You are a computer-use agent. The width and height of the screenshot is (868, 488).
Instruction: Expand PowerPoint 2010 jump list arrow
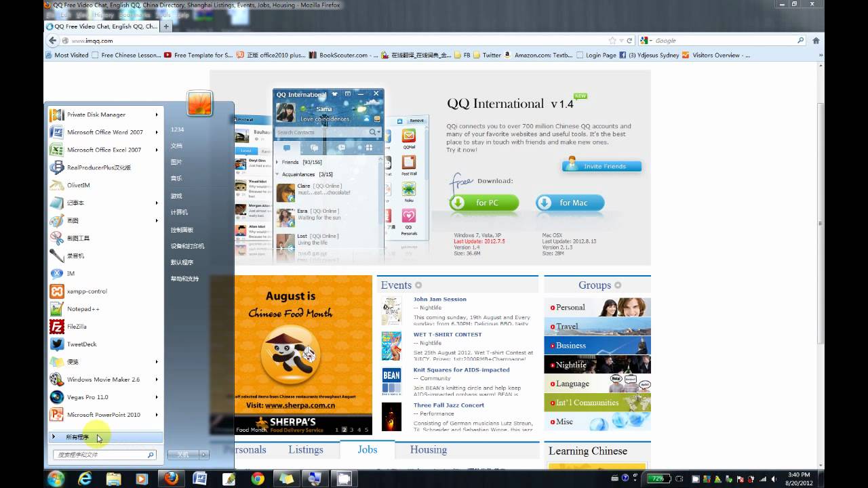tap(157, 414)
